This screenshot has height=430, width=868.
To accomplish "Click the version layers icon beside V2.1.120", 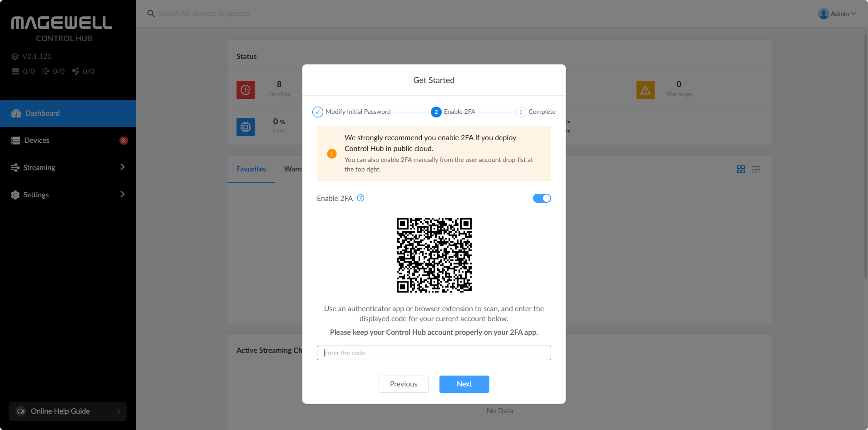I will tap(15, 57).
